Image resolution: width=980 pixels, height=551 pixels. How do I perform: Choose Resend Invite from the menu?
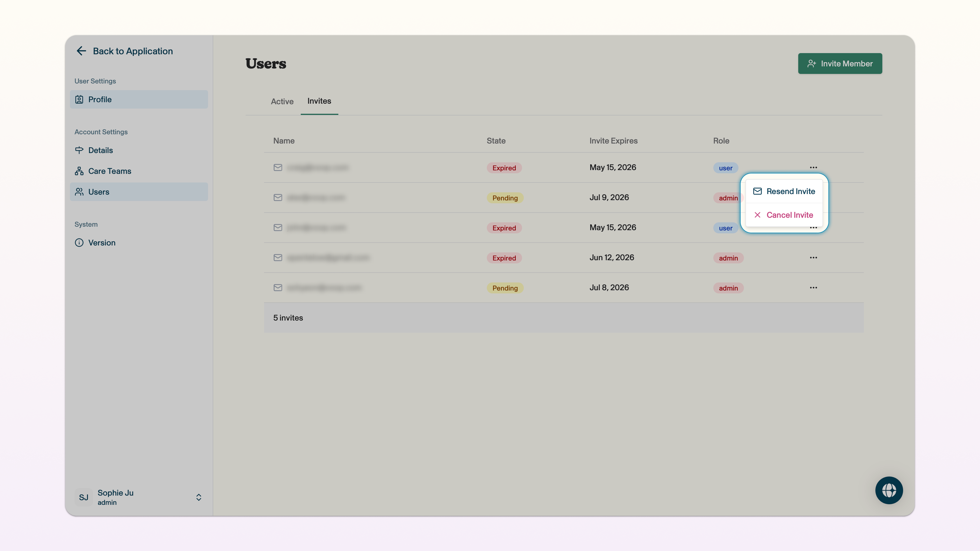[x=784, y=191]
